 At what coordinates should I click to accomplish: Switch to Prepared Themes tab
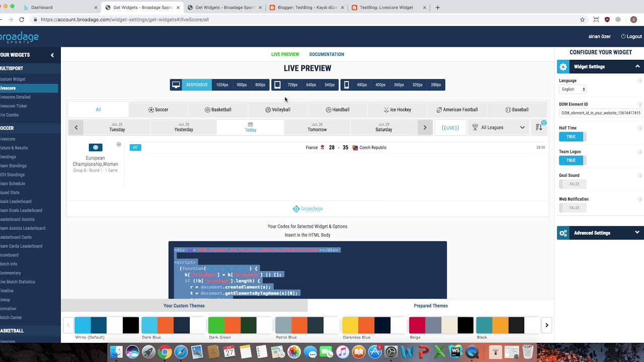431,306
